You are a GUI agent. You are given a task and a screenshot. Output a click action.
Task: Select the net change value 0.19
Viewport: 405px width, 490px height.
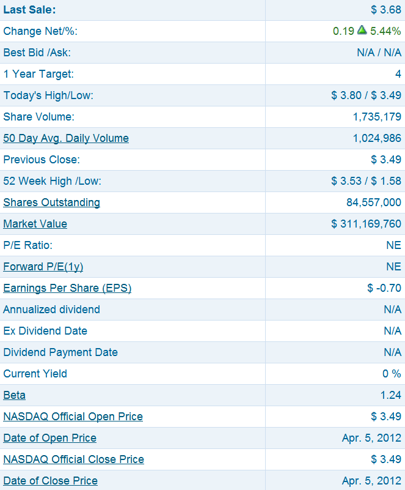pyautogui.click(x=343, y=31)
